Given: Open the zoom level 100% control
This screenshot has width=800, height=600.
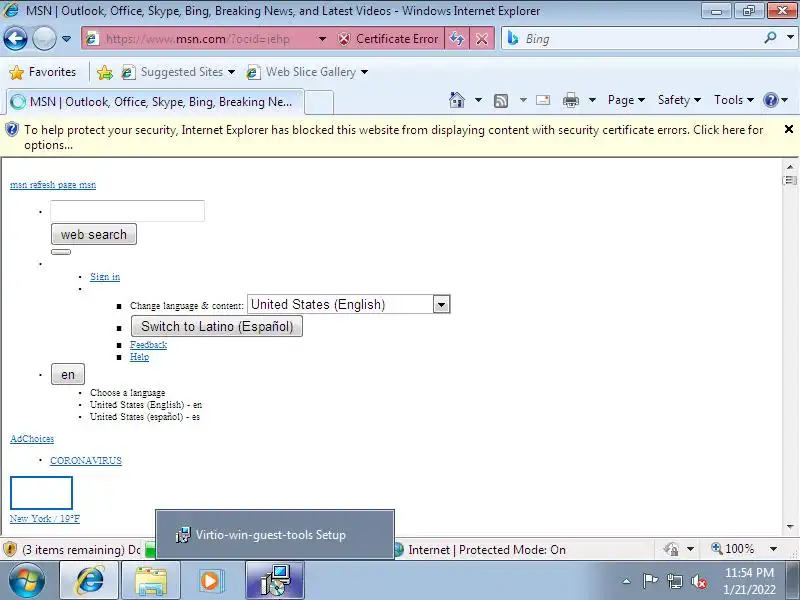Looking at the screenshot, I should click(x=733, y=549).
